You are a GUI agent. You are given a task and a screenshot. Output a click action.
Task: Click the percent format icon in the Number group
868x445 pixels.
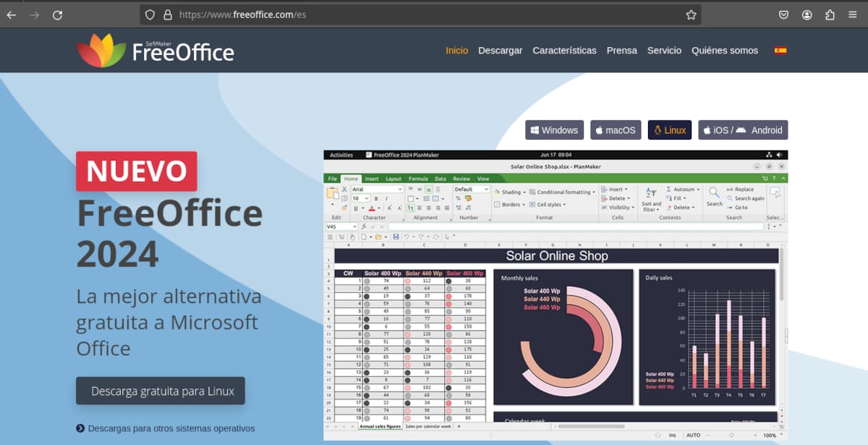[x=458, y=198]
